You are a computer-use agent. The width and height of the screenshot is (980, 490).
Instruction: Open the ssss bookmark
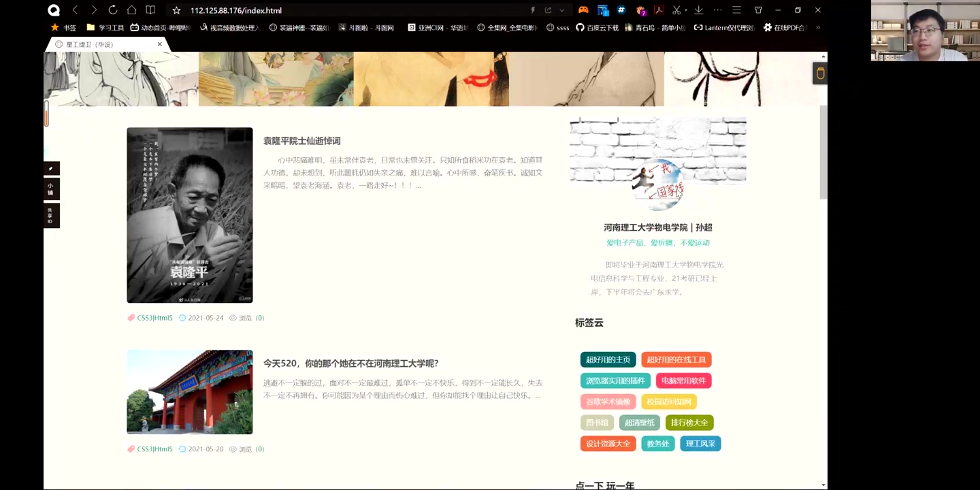click(x=558, y=28)
